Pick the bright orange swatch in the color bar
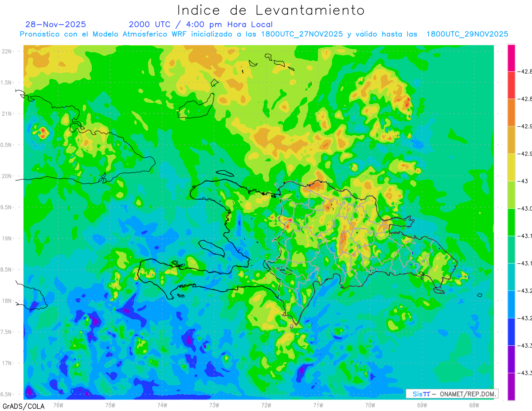The image size is (532, 411). (511, 113)
